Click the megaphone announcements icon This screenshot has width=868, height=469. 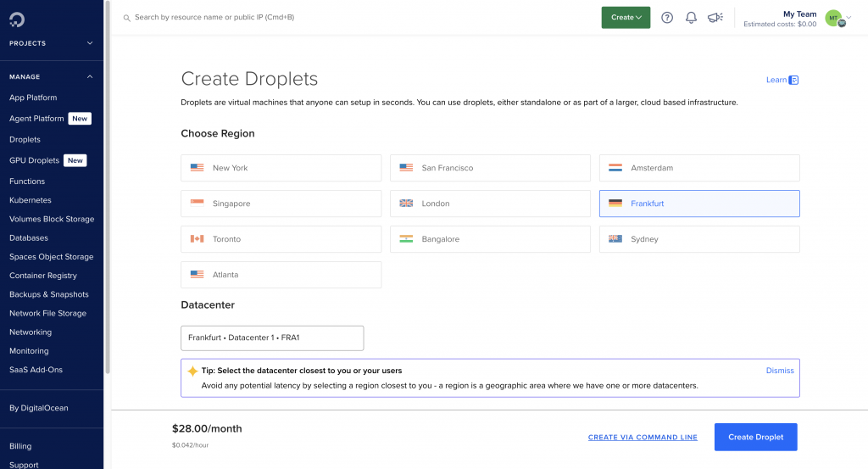715,18
